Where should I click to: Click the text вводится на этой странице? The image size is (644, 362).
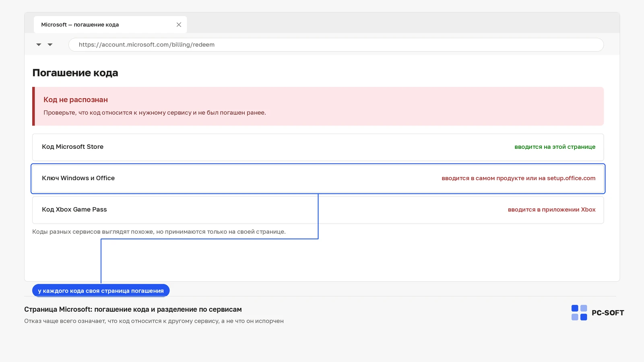(555, 147)
